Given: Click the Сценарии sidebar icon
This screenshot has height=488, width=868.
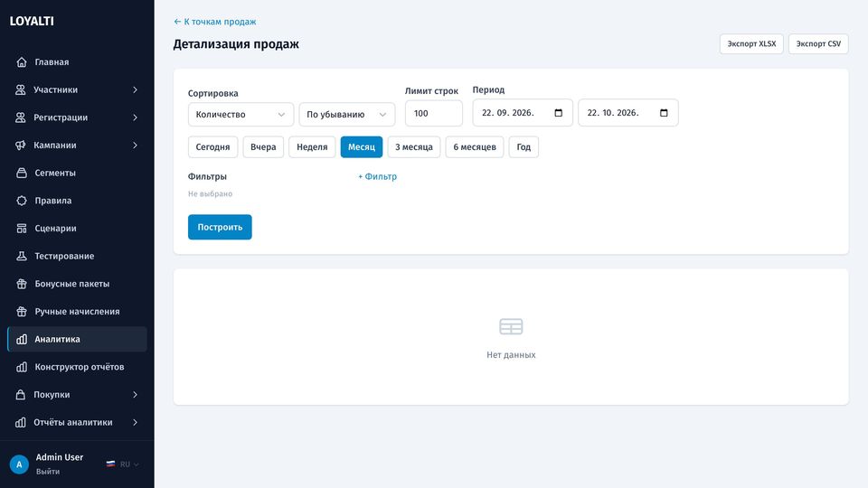Looking at the screenshot, I should 22,228.
